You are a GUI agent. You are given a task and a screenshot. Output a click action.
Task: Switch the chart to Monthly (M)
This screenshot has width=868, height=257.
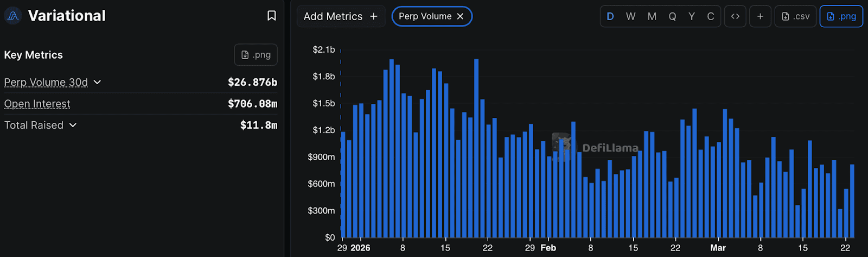(x=652, y=16)
